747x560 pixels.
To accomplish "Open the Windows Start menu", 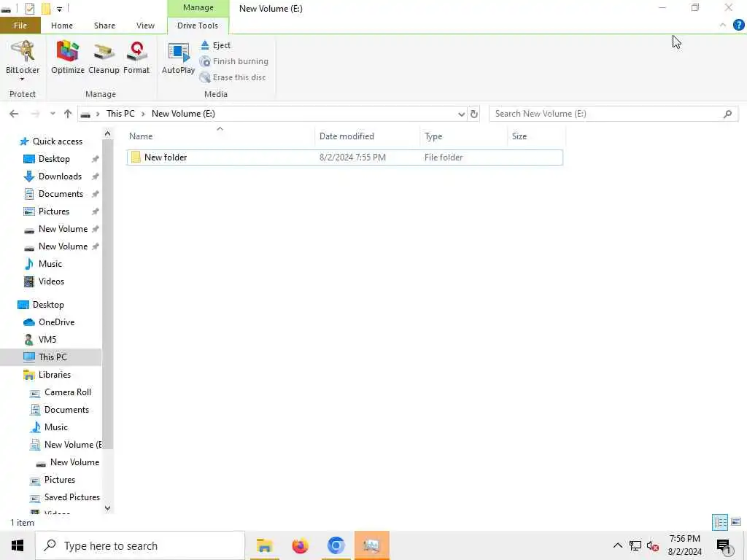I will [18, 545].
